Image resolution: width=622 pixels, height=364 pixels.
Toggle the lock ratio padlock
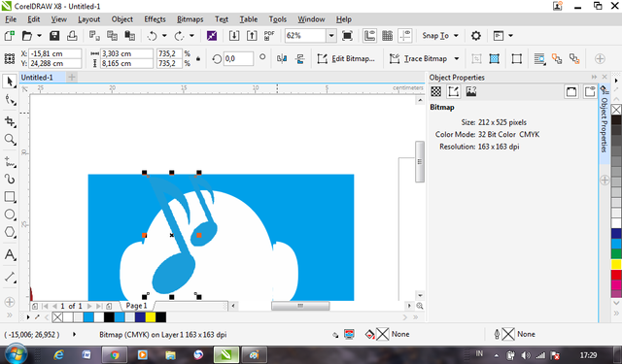click(x=198, y=58)
